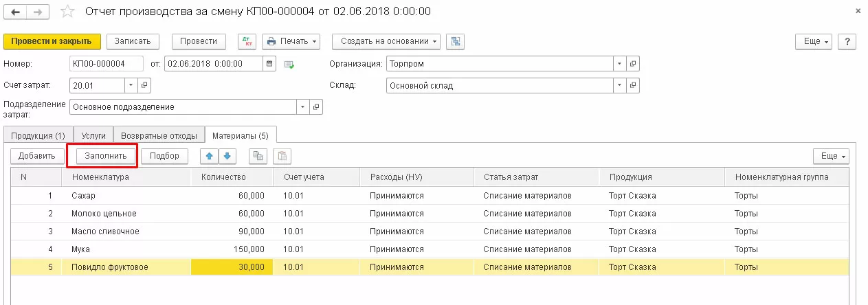Move the selected row down
This screenshot has width=868, height=305.
coord(227,156)
